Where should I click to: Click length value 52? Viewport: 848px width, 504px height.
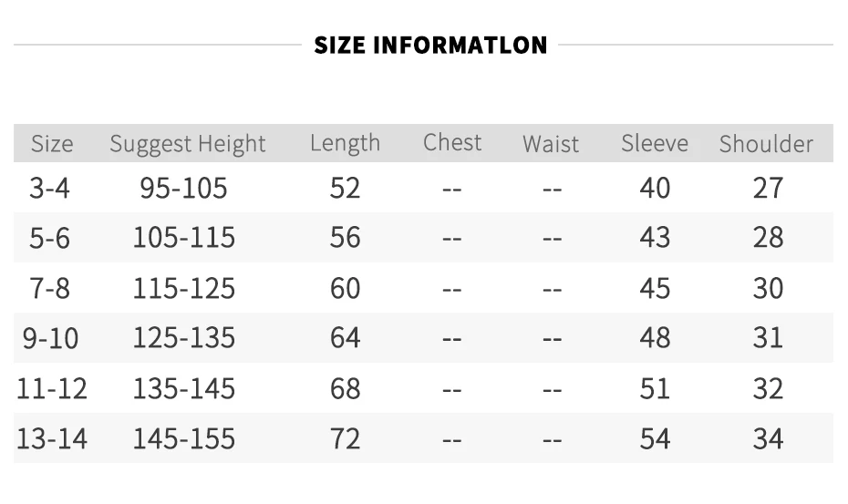345,188
